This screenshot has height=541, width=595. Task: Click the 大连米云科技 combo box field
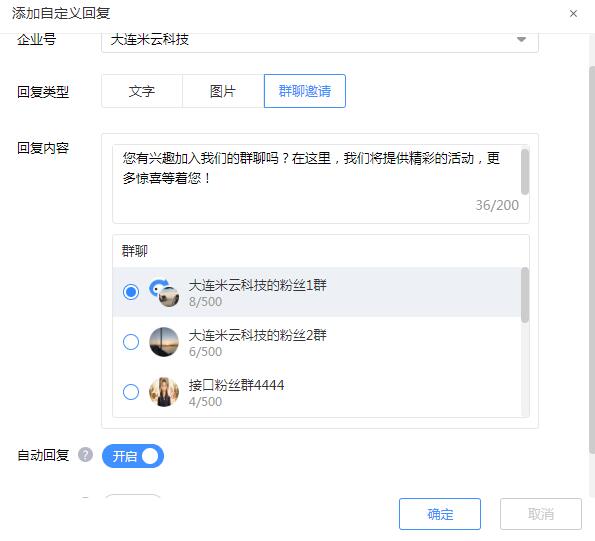click(320, 41)
